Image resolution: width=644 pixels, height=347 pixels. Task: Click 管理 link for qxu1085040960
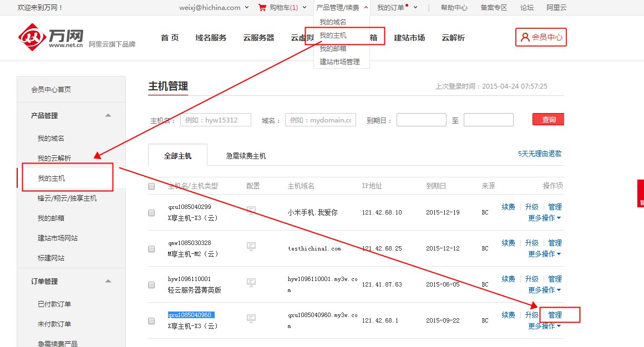[555, 315]
